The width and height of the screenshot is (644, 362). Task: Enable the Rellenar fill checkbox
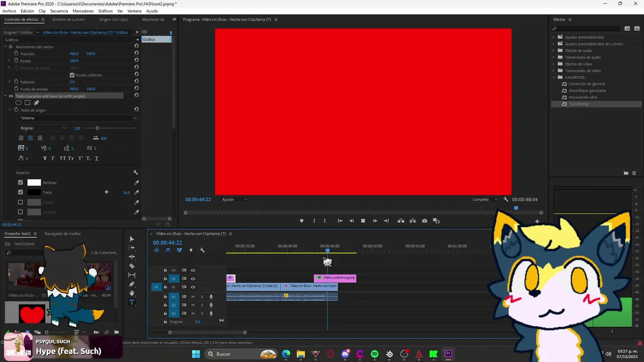[21, 183]
